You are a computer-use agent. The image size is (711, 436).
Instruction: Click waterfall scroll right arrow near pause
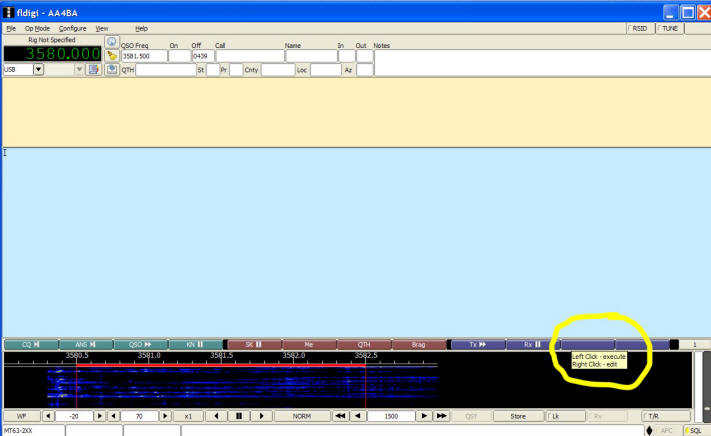[x=261, y=416]
